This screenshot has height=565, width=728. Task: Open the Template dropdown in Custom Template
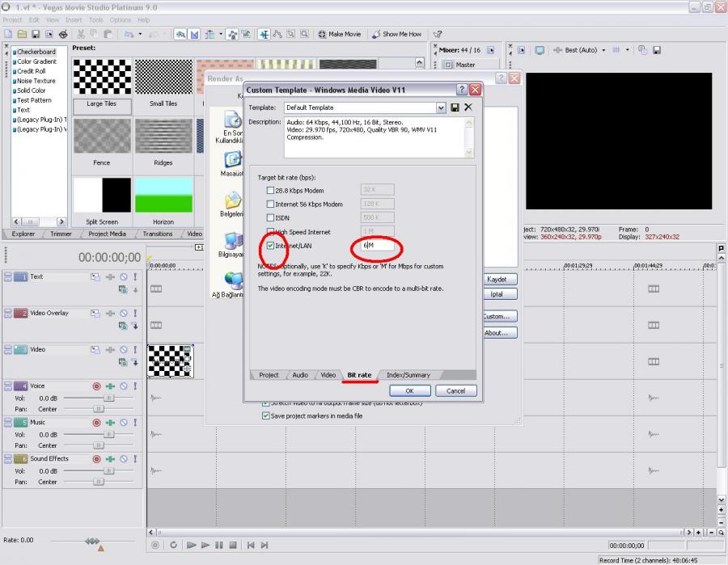tap(441, 108)
